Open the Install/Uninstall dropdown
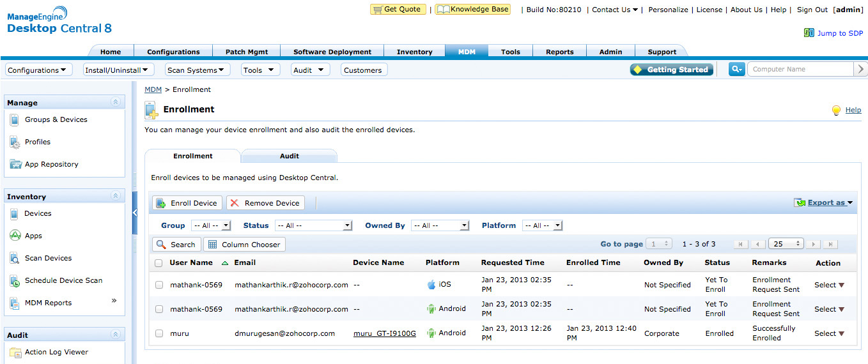The width and height of the screenshot is (868, 364). point(119,70)
